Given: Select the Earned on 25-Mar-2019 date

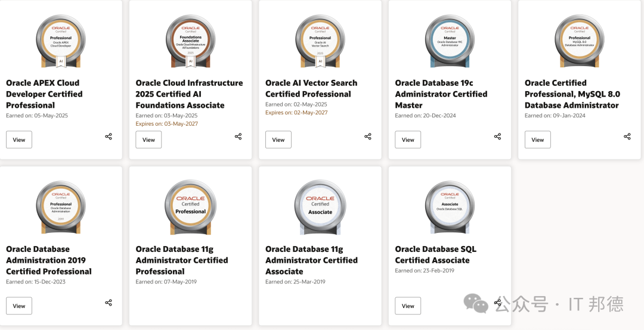Looking at the screenshot, I should 296,282.
